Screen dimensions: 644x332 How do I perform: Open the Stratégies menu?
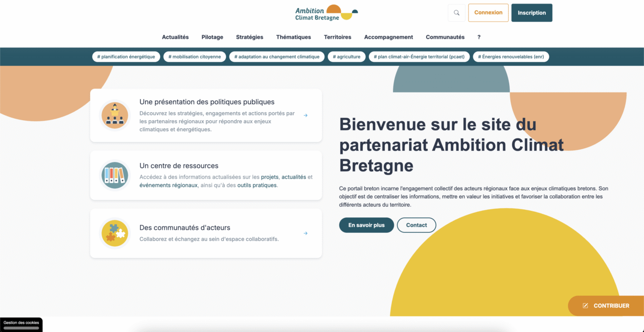coord(250,37)
